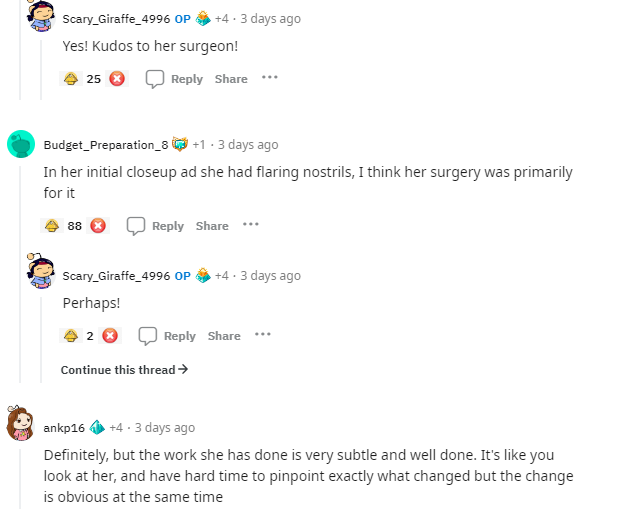Upvote Budget_Preparation_8's flaring nostrils comment
Viewport: 622px width, 509px height.
click(51, 226)
